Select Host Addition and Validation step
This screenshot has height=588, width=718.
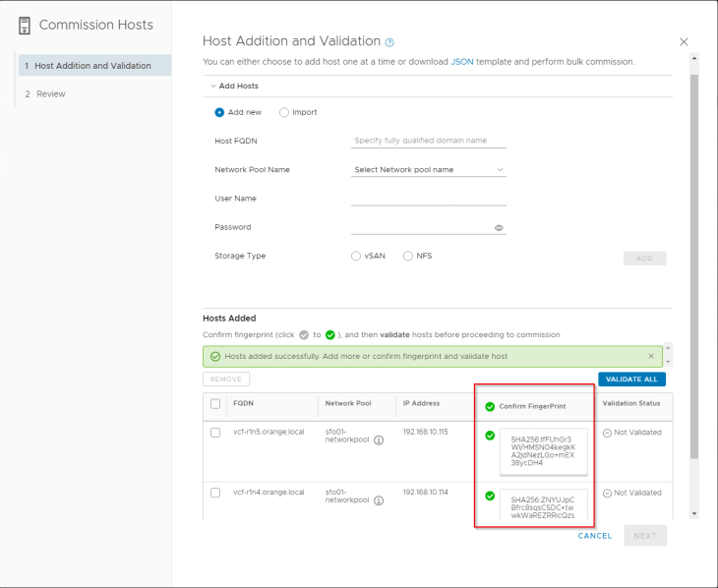coord(92,66)
